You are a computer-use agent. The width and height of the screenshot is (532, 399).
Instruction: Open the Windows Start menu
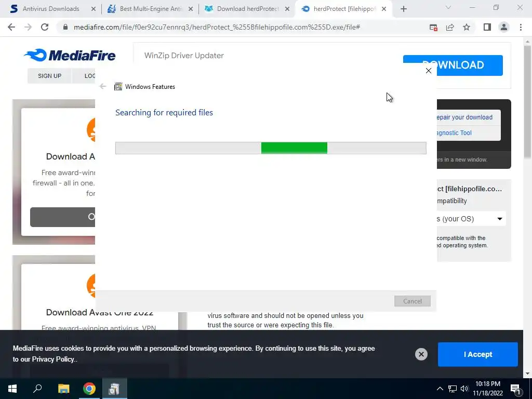pos(12,389)
